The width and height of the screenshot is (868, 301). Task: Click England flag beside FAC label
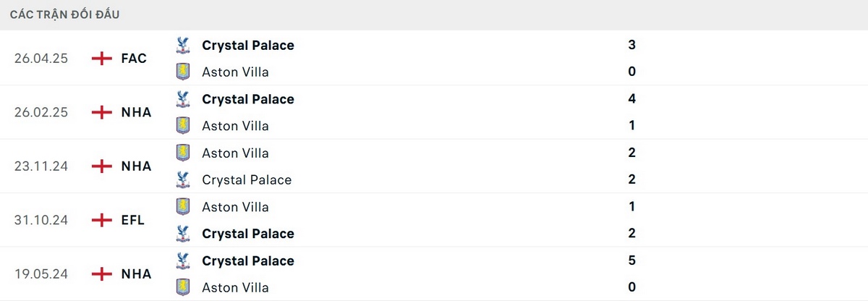click(102, 59)
